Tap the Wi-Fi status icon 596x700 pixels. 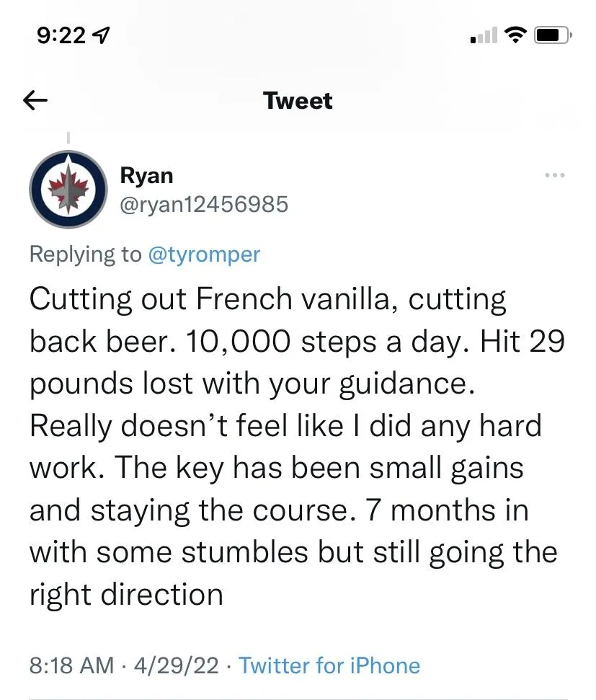click(515, 35)
